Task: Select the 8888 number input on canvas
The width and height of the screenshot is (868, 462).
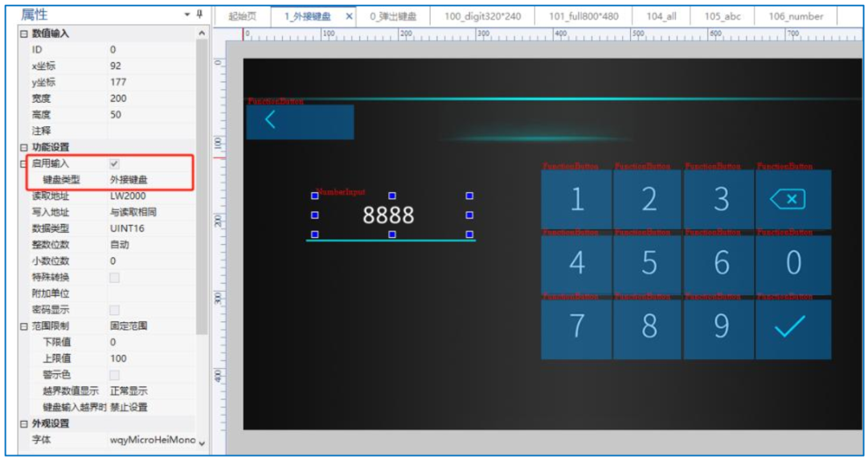Action: point(392,215)
